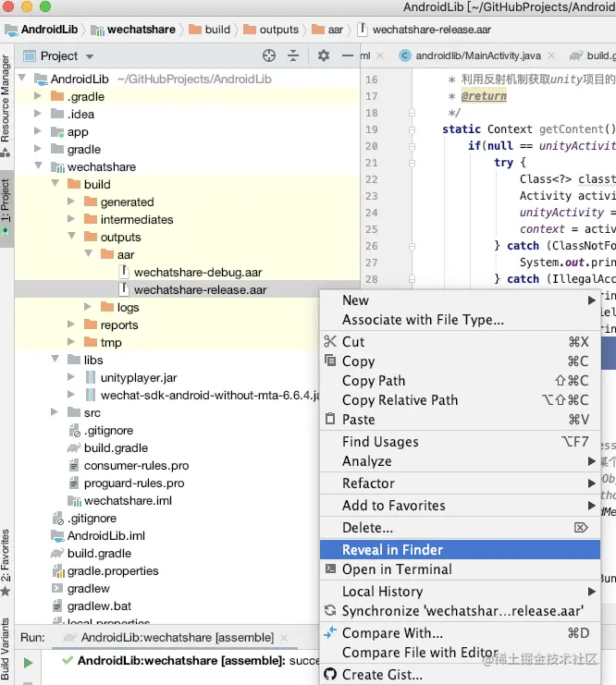Open Local History submenu
Viewport: 616px width, 685px height.
click(460, 592)
